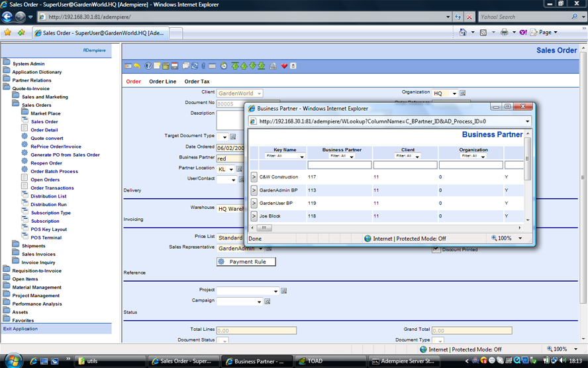Image resolution: width=588 pixels, height=368 pixels.
Task: Open the Organization lookup icon next to HQ
Action: (x=463, y=93)
